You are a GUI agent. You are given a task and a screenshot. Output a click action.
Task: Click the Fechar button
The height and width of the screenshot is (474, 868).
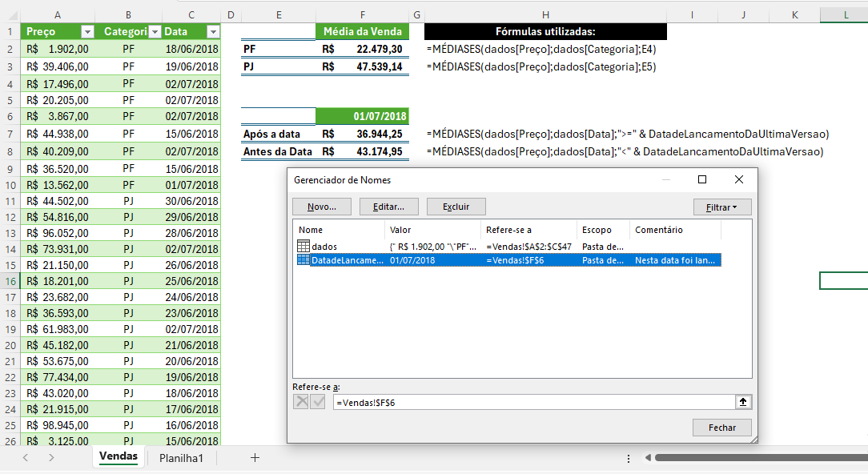pos(721,428)
